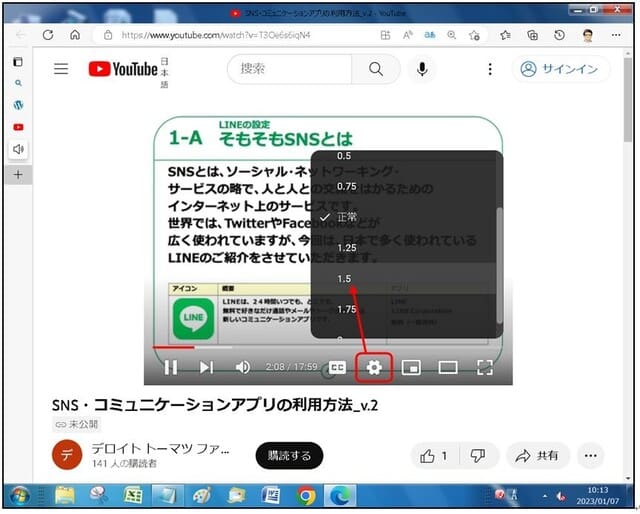Click inside the 検索 search field
The image size is (640, 514).
[290, 69]
